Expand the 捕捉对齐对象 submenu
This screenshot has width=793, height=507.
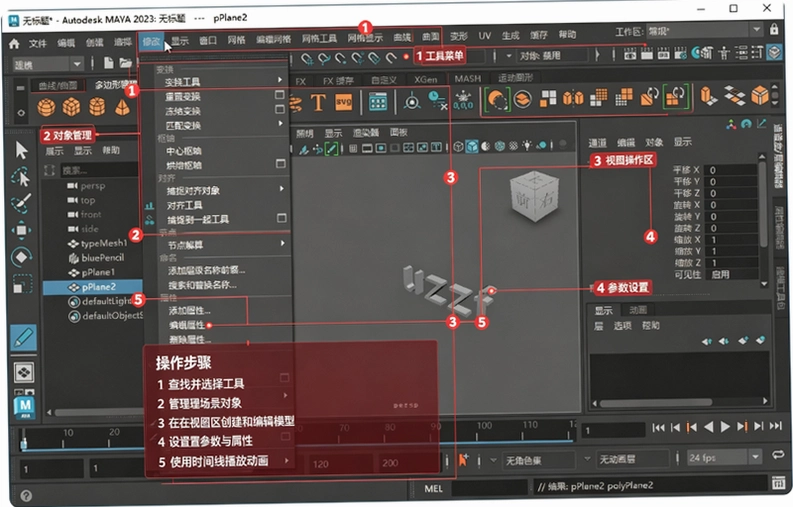[222, 190]
